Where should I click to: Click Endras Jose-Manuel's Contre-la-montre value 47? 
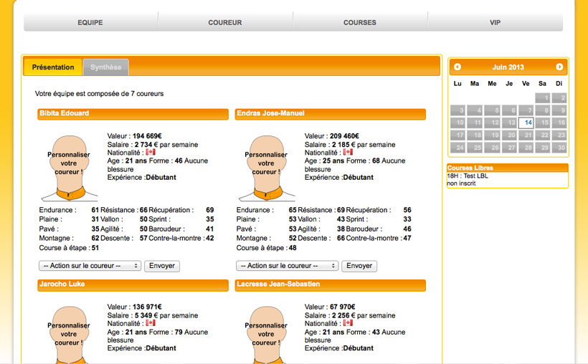[407, 238]
